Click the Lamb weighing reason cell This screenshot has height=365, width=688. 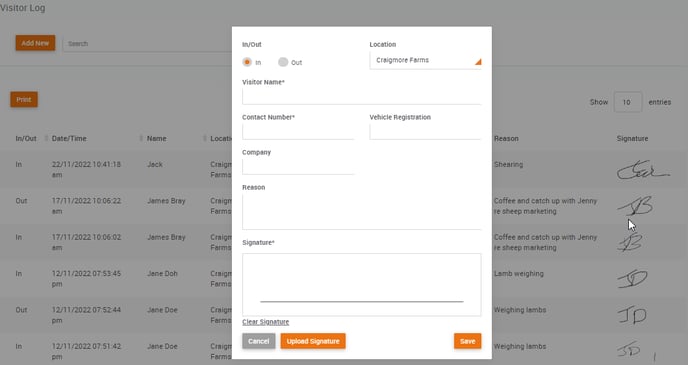pos(518,273)
